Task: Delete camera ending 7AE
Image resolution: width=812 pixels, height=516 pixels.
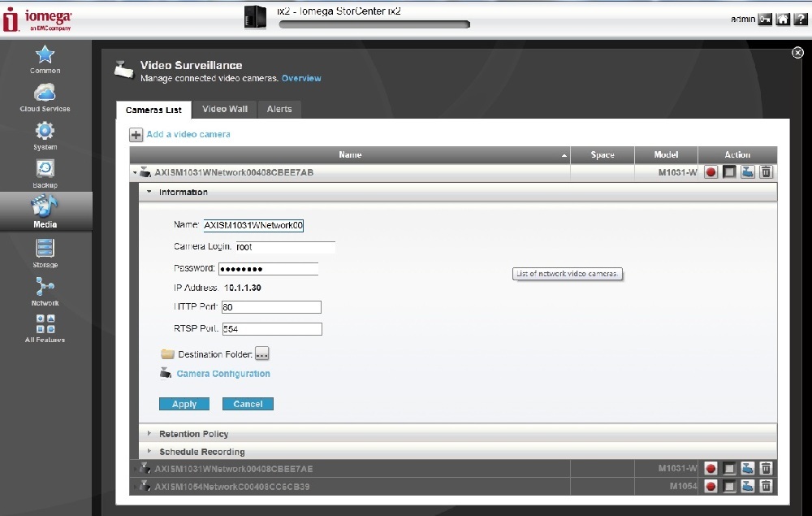Action: coord(766,469)
